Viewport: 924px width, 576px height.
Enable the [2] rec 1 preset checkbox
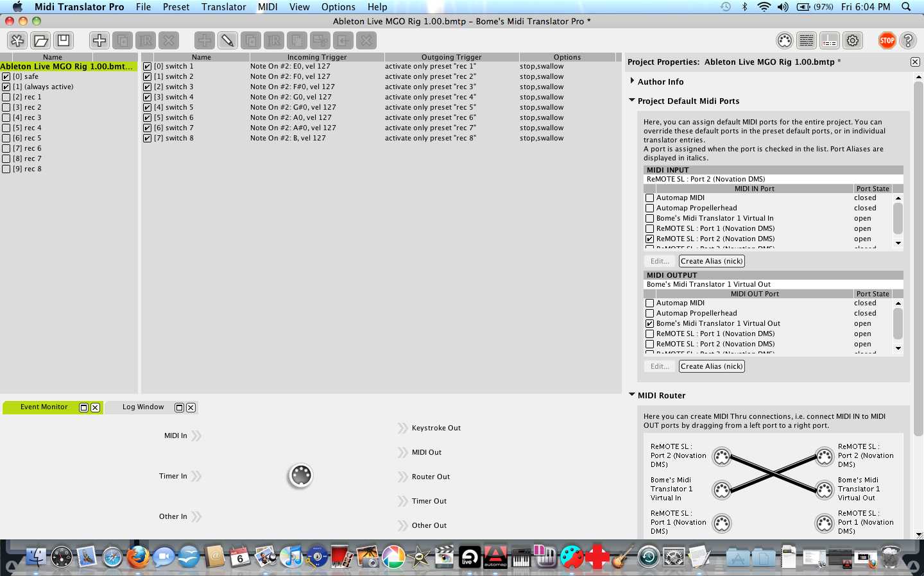click(x=6, y=97)
